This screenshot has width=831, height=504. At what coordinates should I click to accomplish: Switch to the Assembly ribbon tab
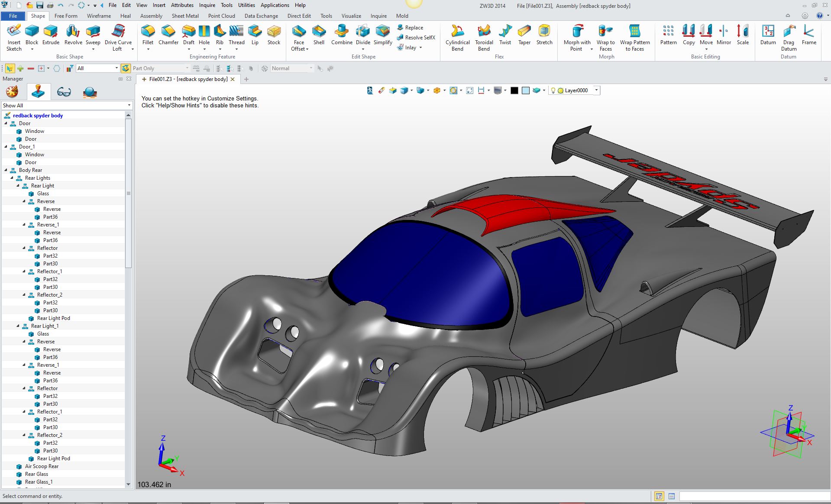click(151, 16)
